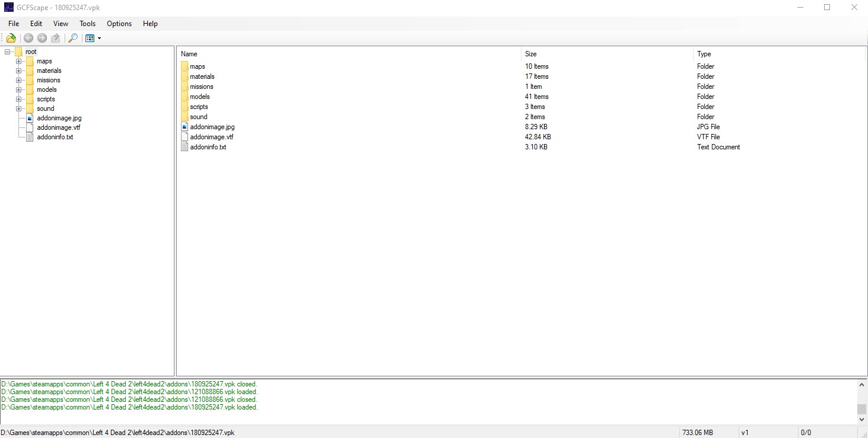Select the materials folder icon in the tree
868x438 pixels.
click(30, 71)
